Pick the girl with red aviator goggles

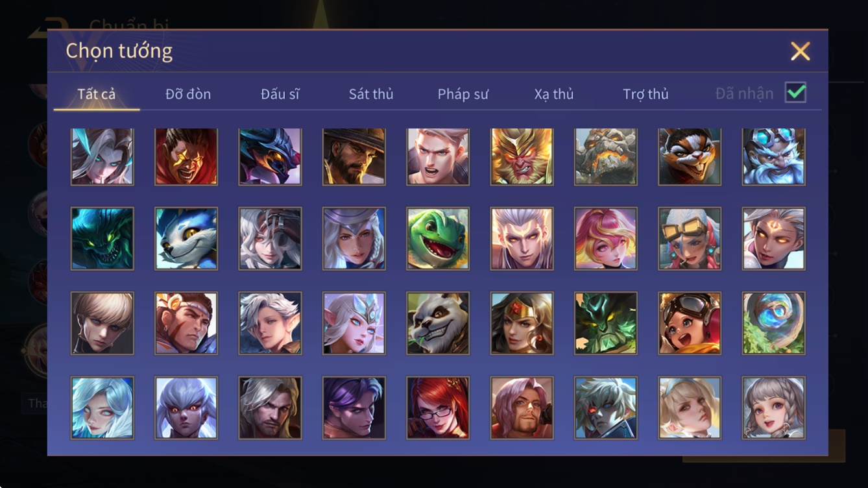690,323
